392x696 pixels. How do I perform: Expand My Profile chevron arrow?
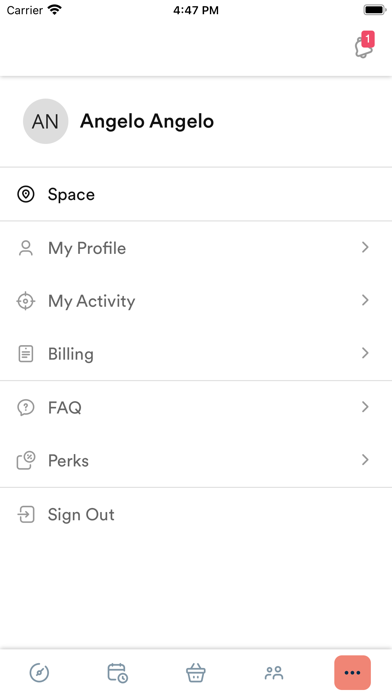pos(365,247)
